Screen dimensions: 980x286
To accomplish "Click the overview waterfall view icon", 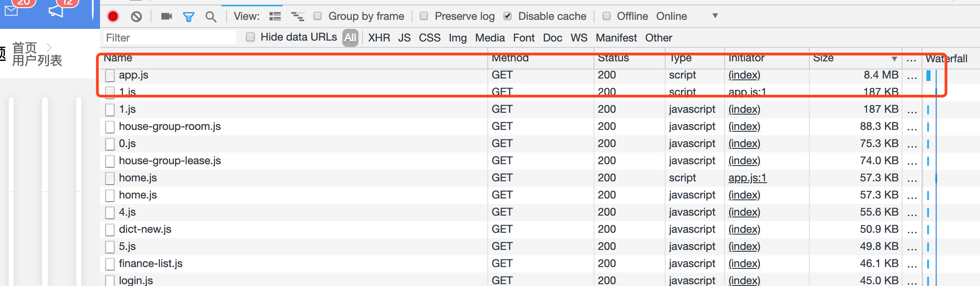I will [298, 17].
